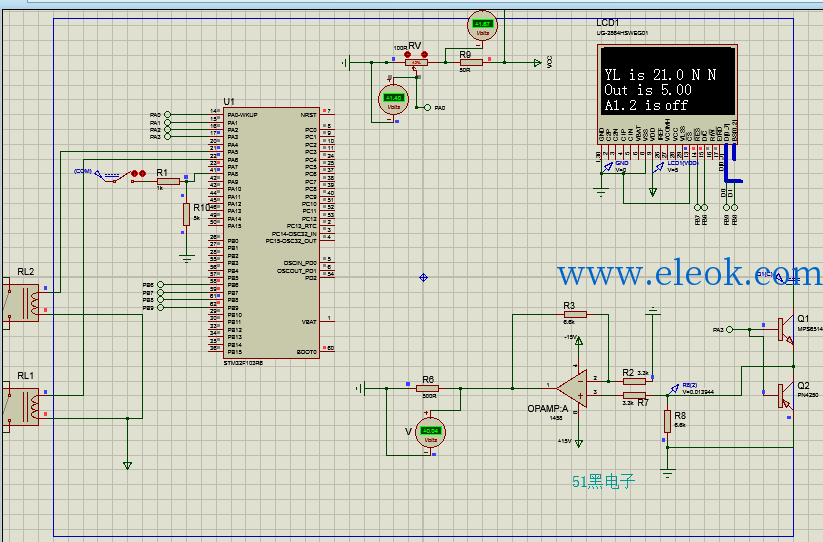Click the PB7 terminal below LCD1
This screenshot has height=542, width=823.
tap(698, 207)
